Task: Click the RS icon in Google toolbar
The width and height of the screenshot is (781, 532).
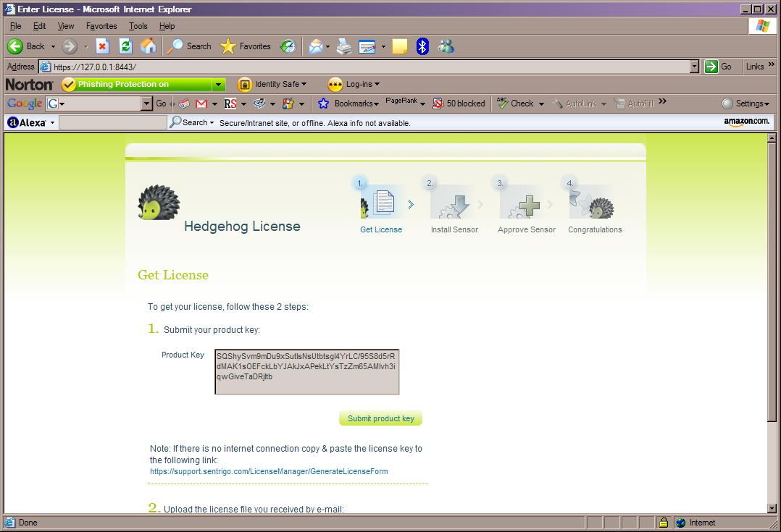Action: [230, 104]
